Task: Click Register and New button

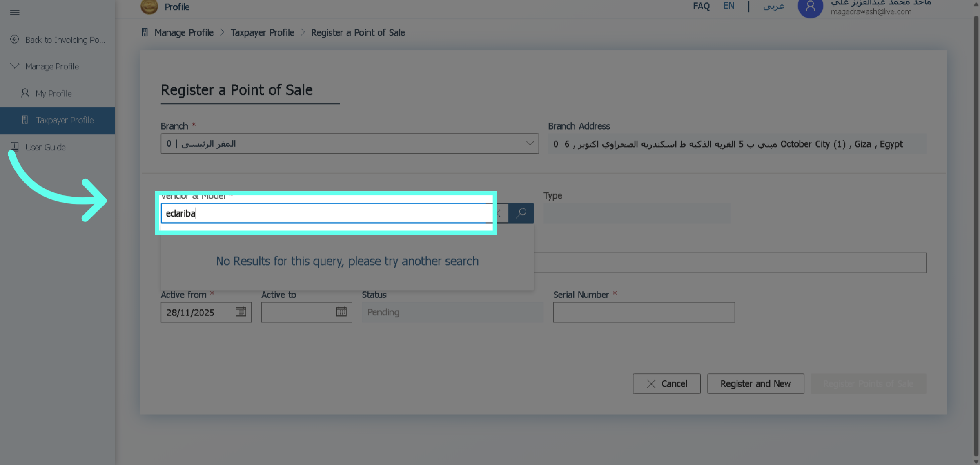Action: [x=755, y=384]
